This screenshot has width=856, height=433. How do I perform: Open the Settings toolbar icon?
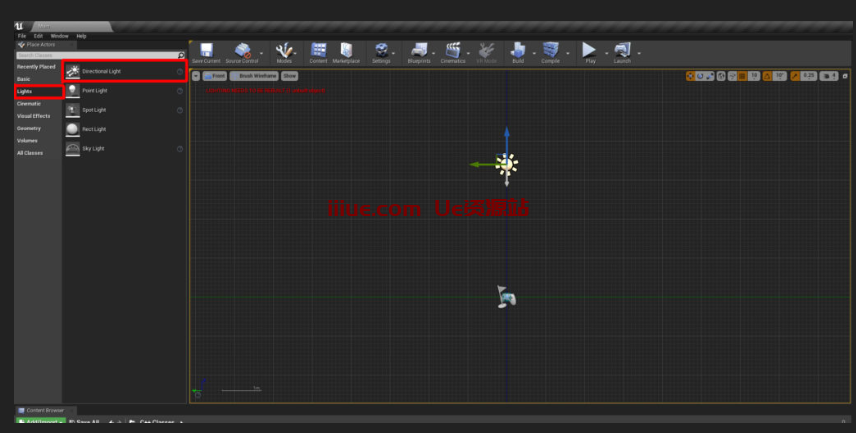point(381,51)
